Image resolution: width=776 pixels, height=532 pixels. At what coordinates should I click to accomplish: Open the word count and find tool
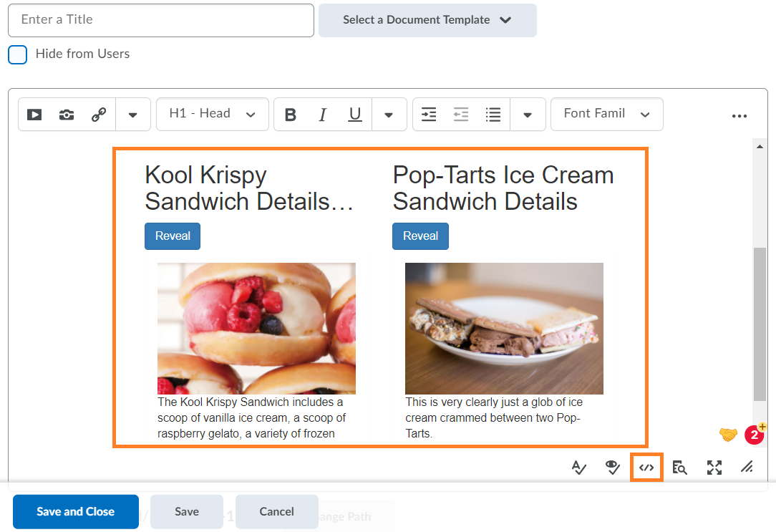[679, 467]
